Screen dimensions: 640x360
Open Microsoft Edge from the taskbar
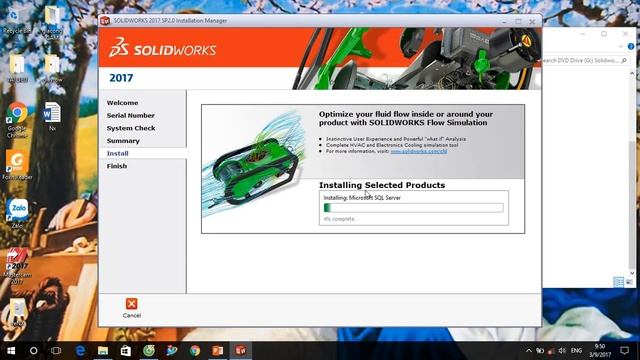[x=80, y=351]
